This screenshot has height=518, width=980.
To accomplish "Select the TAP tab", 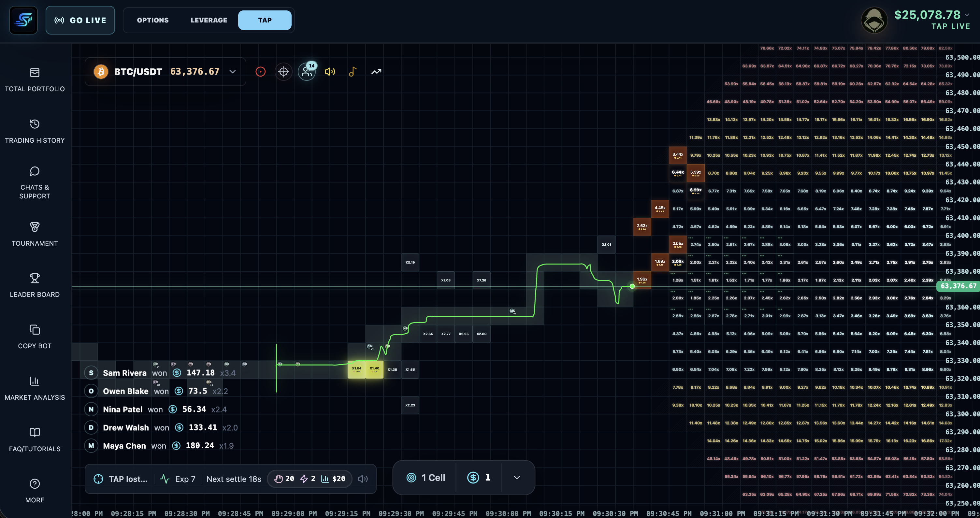I will [265, 20].
